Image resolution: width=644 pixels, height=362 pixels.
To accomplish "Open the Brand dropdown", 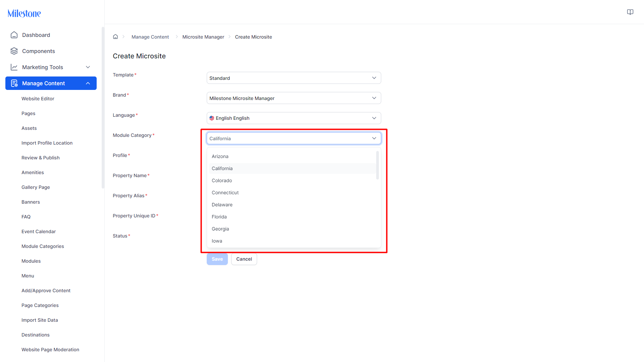I will tap(294, 98).
